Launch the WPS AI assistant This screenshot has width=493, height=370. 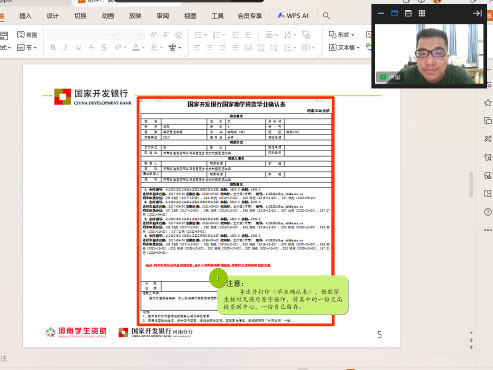(293, 16)
